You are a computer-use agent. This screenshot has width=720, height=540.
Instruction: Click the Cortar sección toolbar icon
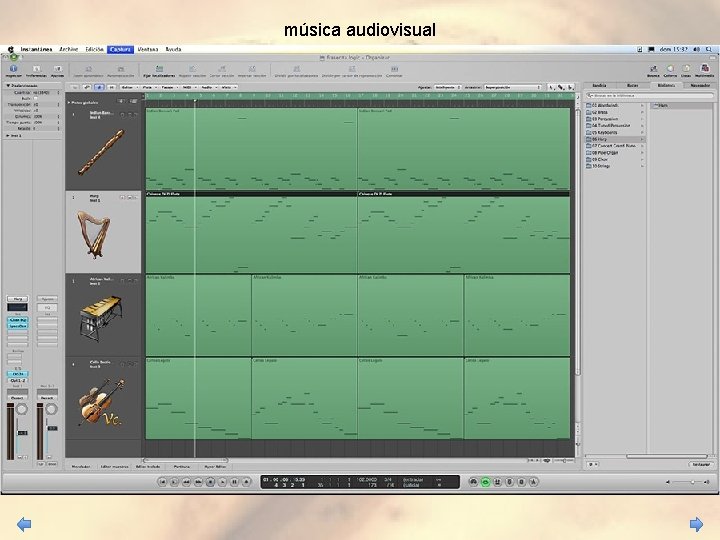coord(222,69)
